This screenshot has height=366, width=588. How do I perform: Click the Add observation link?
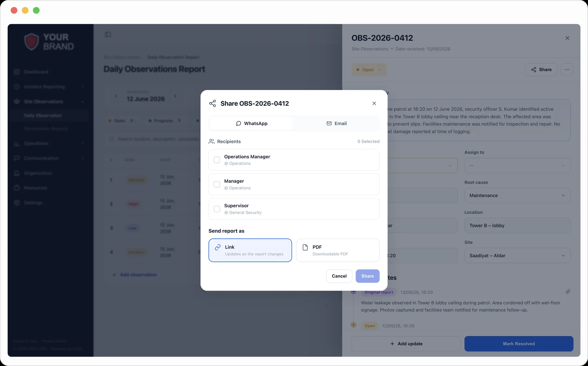click(x=135, y=275)
